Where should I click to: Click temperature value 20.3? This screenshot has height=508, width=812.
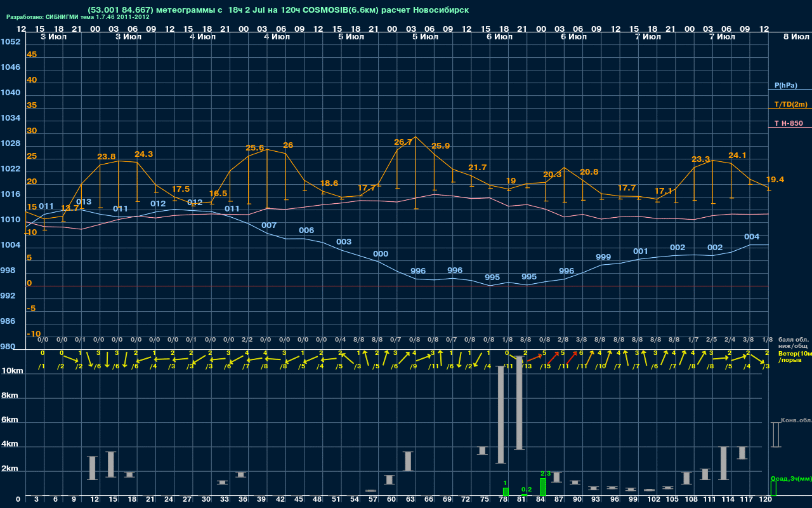point(552,175)
